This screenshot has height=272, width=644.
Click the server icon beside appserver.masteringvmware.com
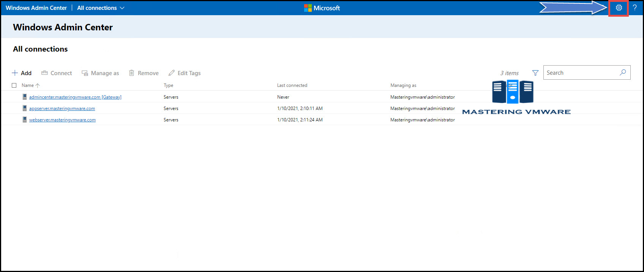pos(25,108)
